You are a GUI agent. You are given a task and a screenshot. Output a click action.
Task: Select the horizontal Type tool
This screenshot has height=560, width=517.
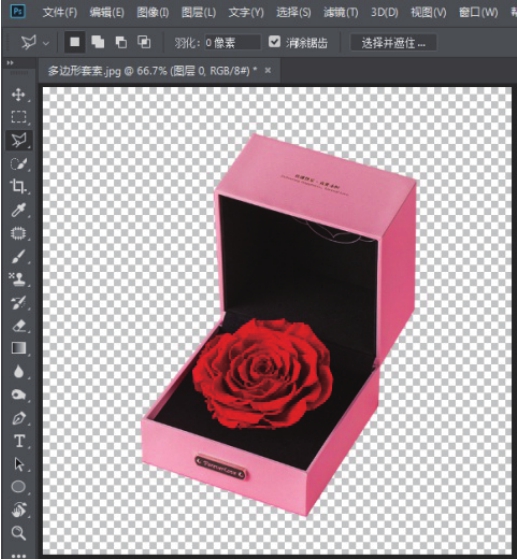19,441
